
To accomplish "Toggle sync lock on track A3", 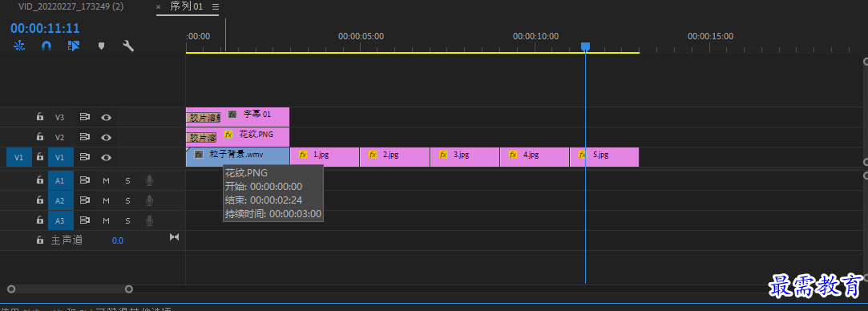I will click(85, 220).
